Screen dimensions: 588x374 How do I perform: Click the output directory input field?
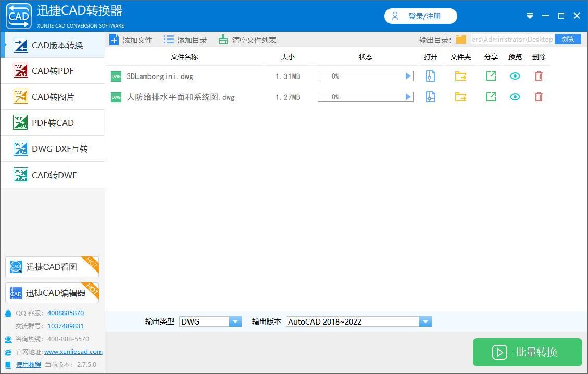coord(512,39)
